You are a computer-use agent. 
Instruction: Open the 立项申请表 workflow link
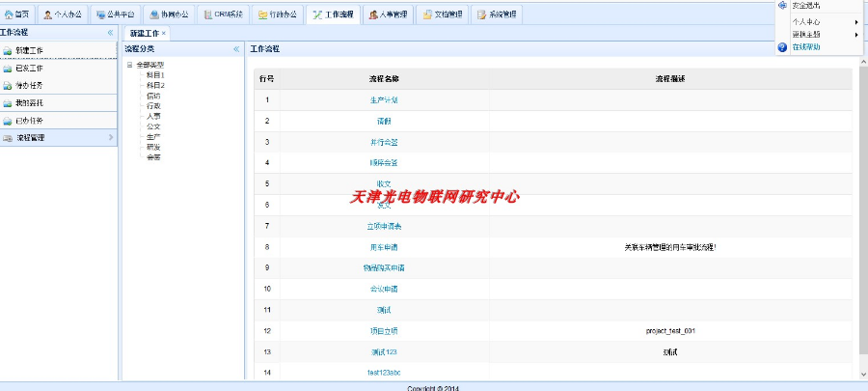[x=384, y=226]
